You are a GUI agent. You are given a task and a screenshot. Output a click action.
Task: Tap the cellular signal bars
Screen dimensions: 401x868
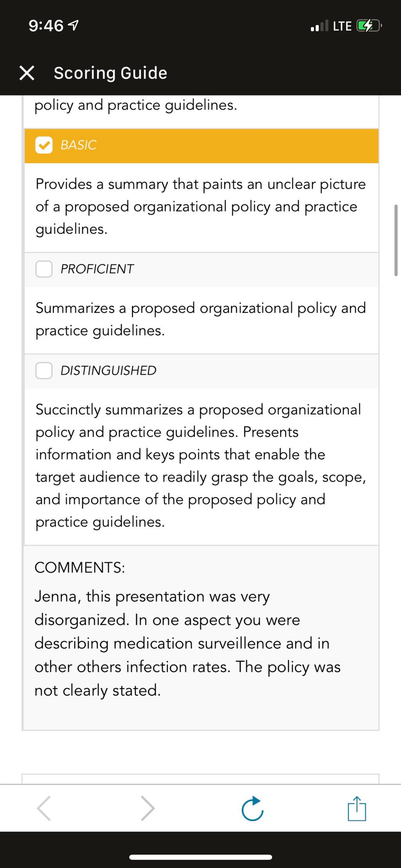[319, 26]
